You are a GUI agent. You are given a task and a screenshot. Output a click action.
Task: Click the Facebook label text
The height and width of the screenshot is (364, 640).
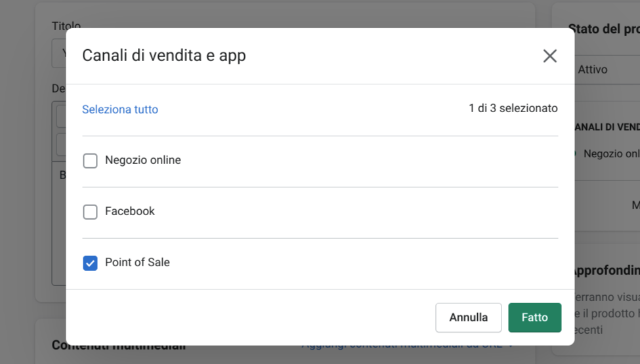[130, 211]
